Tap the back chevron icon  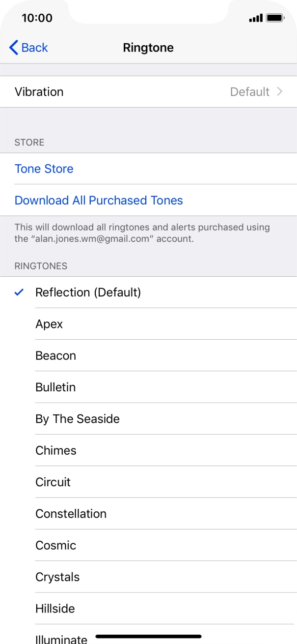coord(13,47)
